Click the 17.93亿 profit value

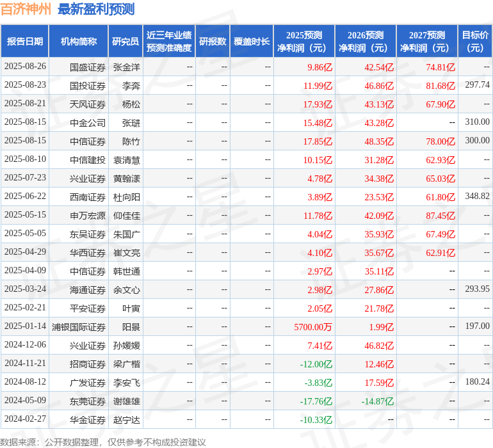click(x=318, y=104)
